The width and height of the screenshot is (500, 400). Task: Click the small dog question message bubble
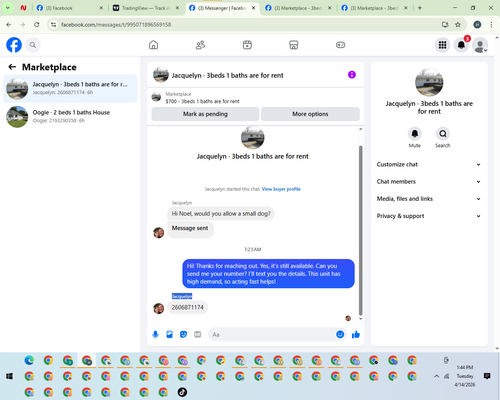221,214
